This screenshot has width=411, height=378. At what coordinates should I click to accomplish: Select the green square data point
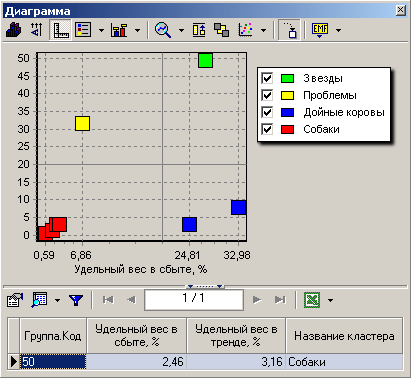point(205,60)
